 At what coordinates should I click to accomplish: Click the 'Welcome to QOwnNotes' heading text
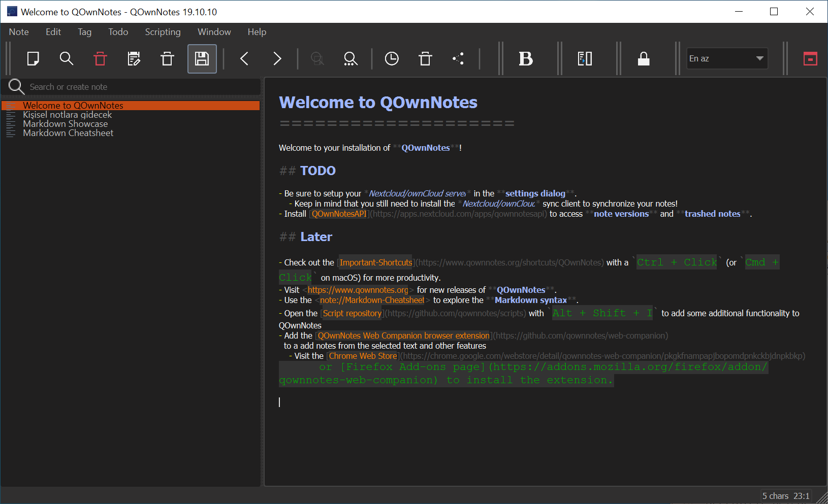[378, 103]
